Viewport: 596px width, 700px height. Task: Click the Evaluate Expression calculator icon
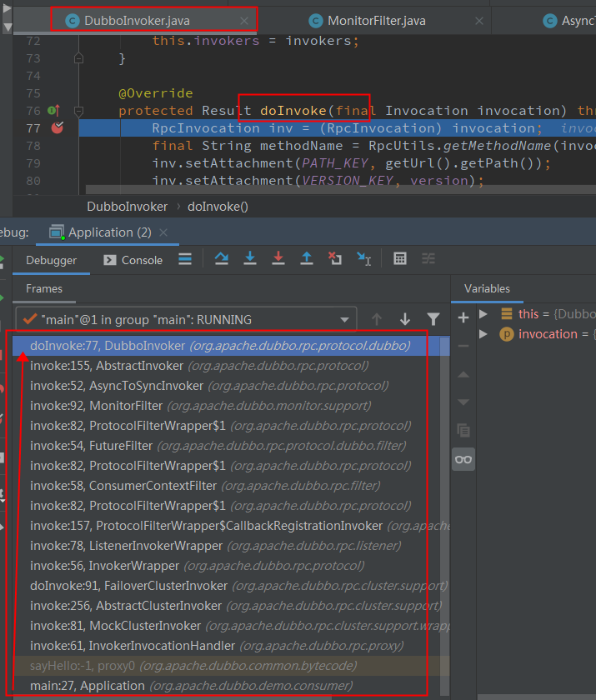[x=399, y=259]
